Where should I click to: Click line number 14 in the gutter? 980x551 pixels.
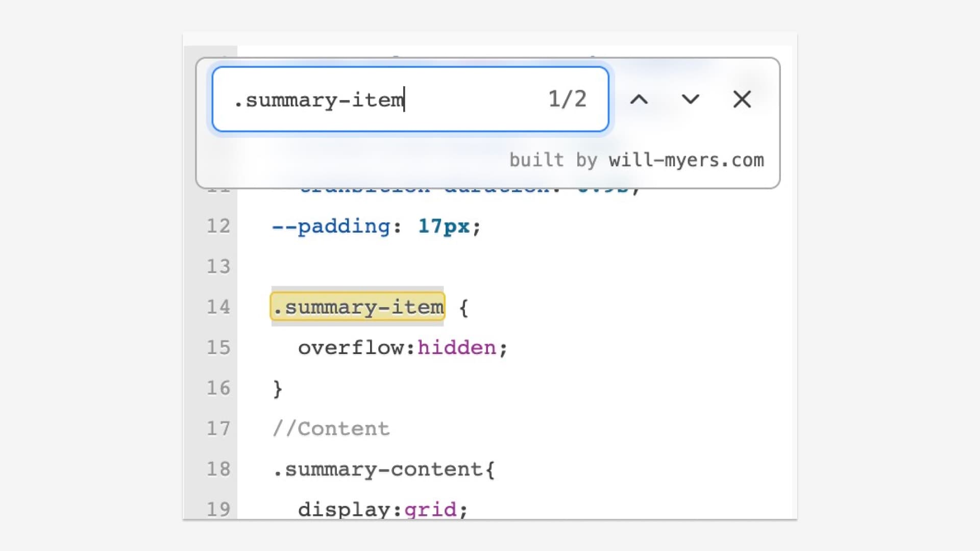(x=218, y=307)
